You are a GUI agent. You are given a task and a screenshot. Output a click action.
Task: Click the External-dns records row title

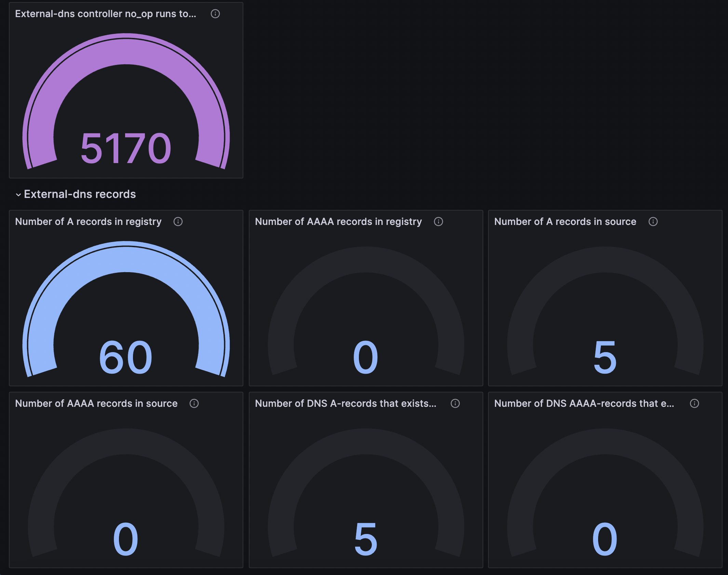pos(80,194)
